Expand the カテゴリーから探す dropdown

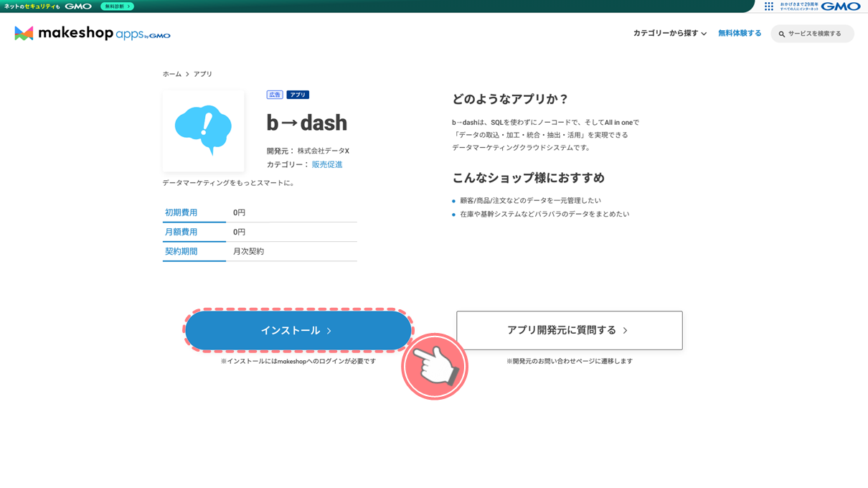pyautogui.click(x=665, y=33)
